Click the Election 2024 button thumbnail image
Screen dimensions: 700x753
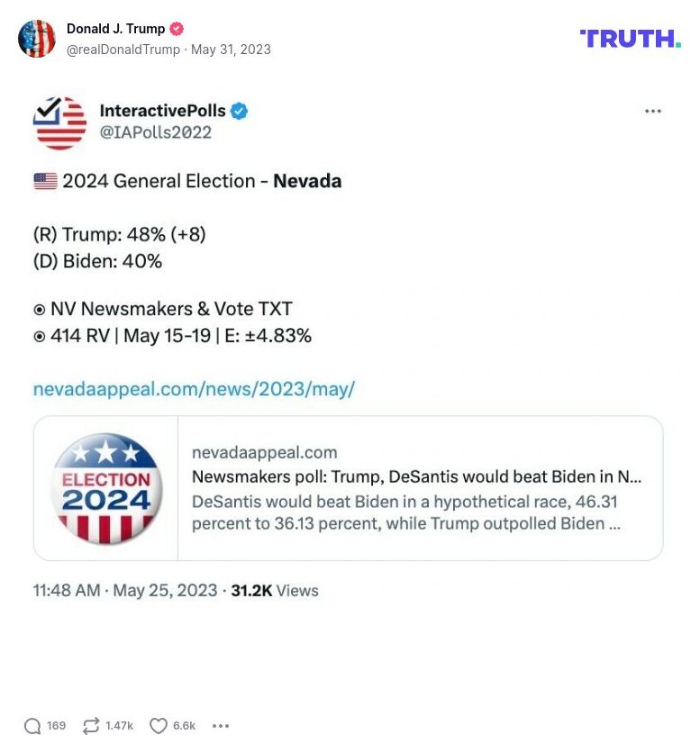(105, 487)
